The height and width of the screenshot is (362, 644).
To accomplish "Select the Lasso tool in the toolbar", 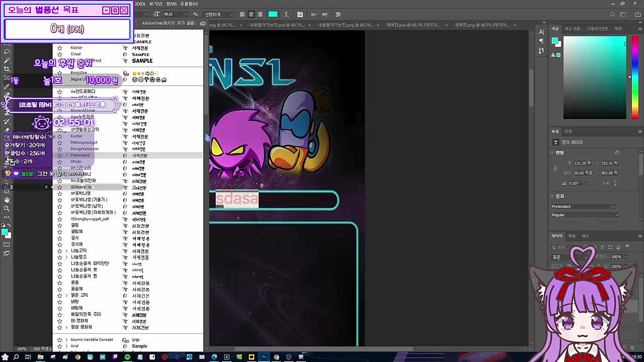I will pos(7,52).
